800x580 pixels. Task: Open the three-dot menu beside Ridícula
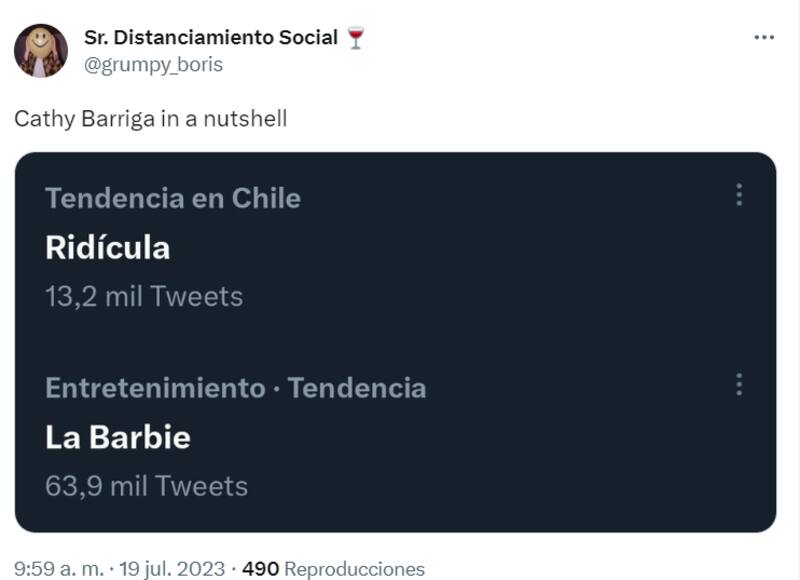pos(739,195)
